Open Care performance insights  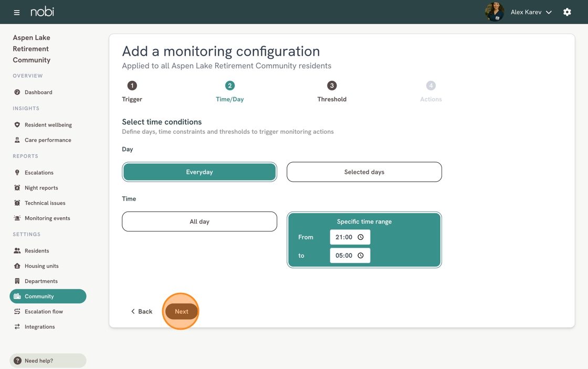tap(48, 140)
